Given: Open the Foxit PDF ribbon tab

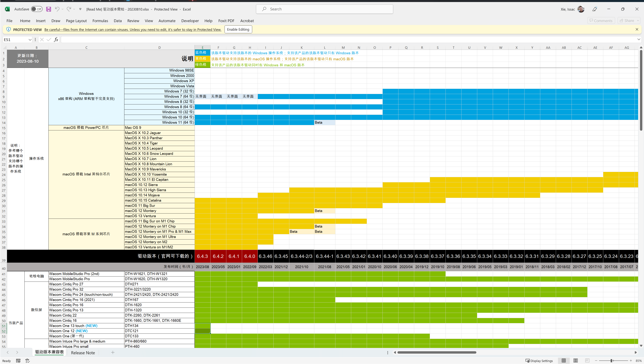Looking at the screenshot, I should pyautogui.click(x=226, y=21).
